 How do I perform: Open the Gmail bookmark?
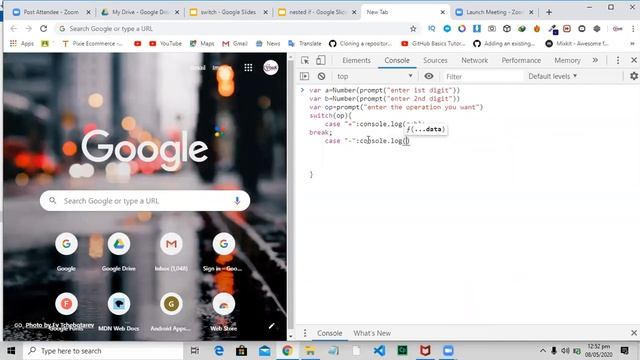(235, 43)
